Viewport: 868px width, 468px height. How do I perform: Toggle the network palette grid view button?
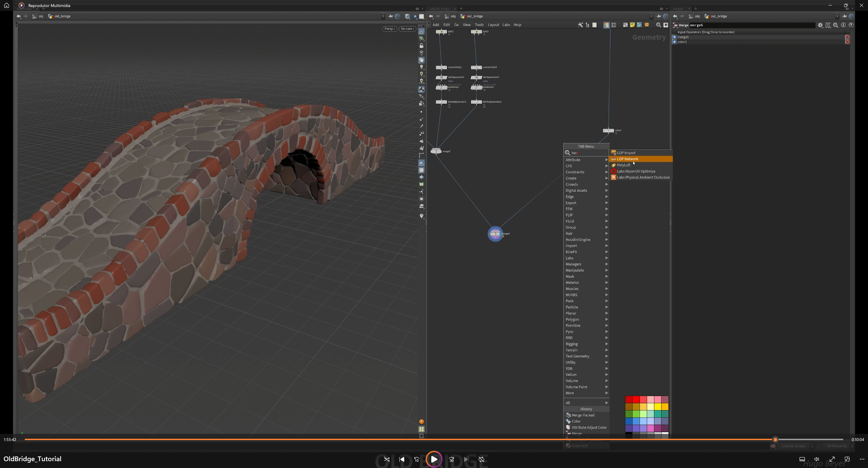coord(606,25)
